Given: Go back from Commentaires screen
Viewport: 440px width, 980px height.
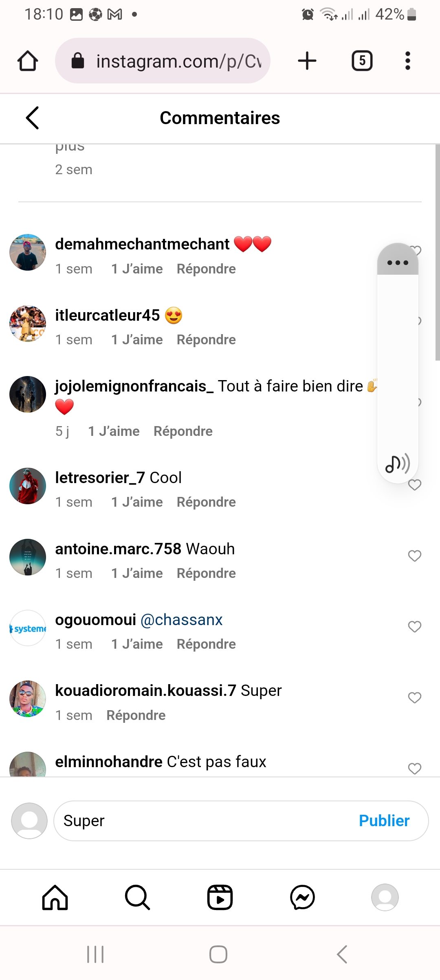Looking at the screenshot, I should coord(33,118).
